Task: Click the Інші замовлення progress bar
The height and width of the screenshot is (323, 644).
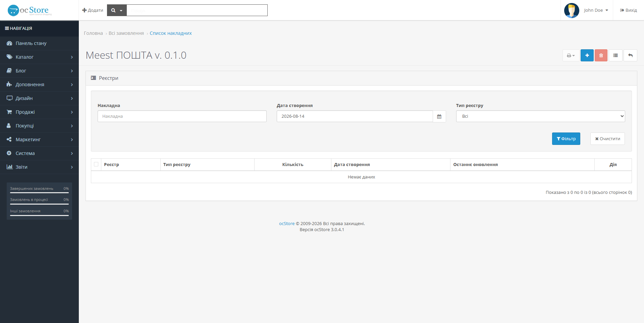Action: click(39, 215)
